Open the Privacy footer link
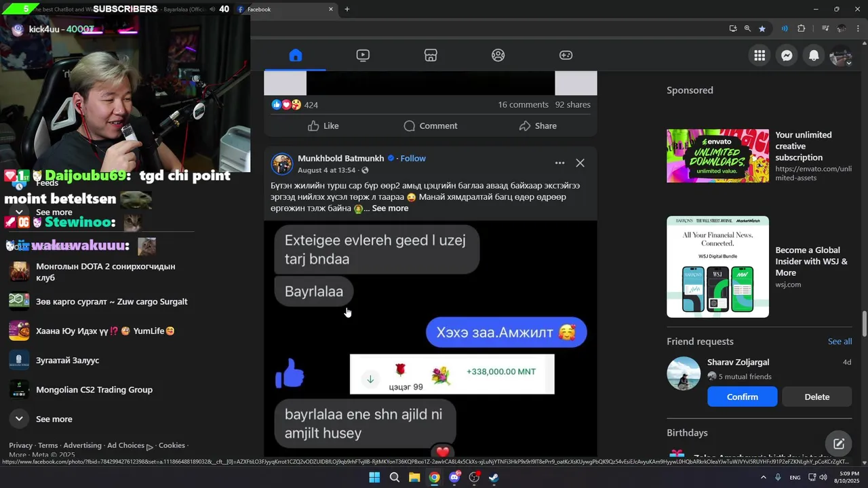This screenshot has width=868, height=488. 20,445
